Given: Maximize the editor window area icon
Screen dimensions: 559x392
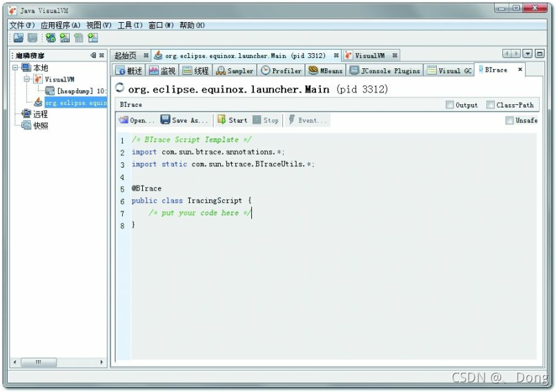Looking at the screenshot, I should pos(540,54).
